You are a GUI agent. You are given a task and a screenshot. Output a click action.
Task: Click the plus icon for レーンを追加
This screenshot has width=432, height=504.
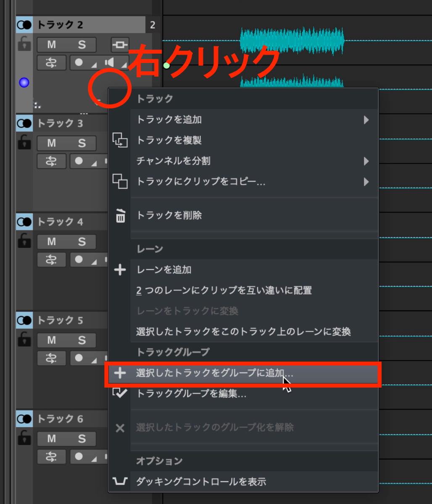click(120, 270)
